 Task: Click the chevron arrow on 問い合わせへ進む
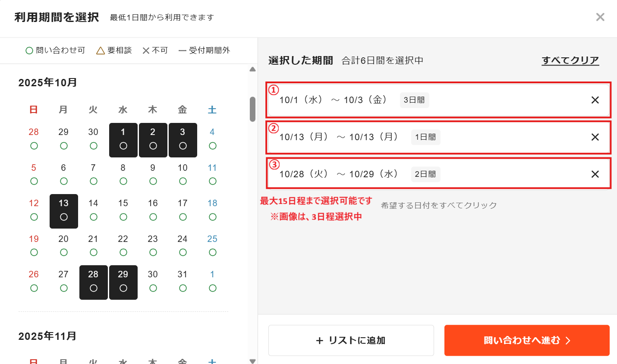pyautogui.click(x=568, y=341)
